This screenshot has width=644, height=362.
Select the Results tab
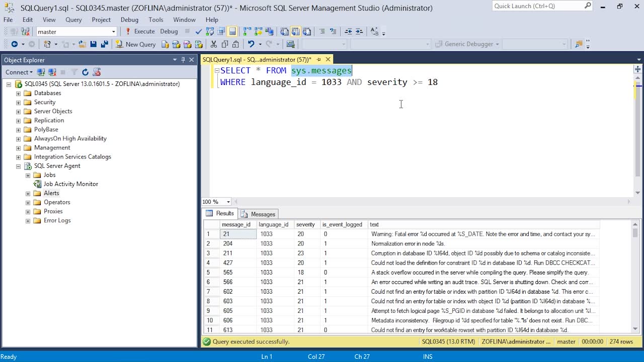tap(220, 214)
